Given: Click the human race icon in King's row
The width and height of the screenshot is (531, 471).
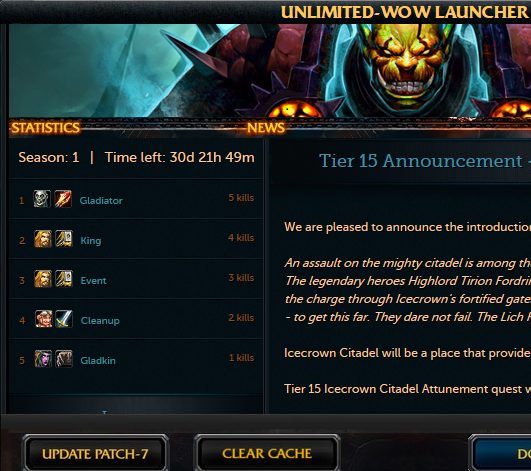Looking at the screenshot, I should pyautogui.click(x=43, y=238).
